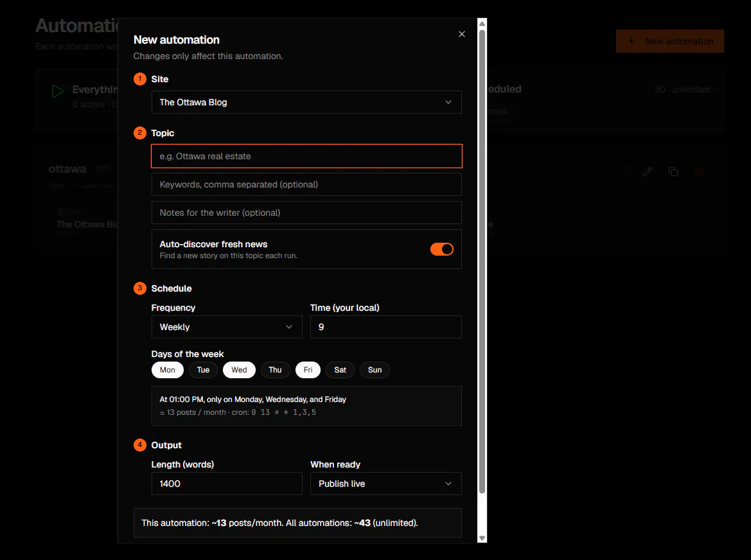Deselect Fri in days of the week

point(308,369)
